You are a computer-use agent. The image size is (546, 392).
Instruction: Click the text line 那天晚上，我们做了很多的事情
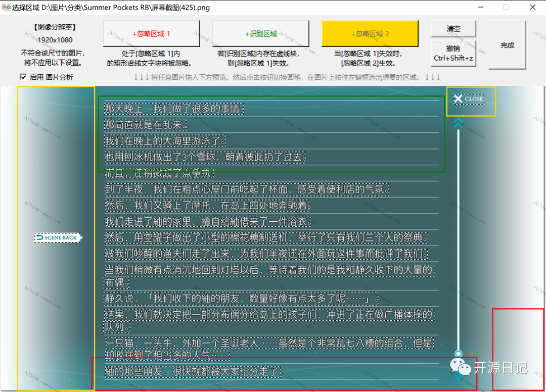pyautogui.click(x=174, y=109)
